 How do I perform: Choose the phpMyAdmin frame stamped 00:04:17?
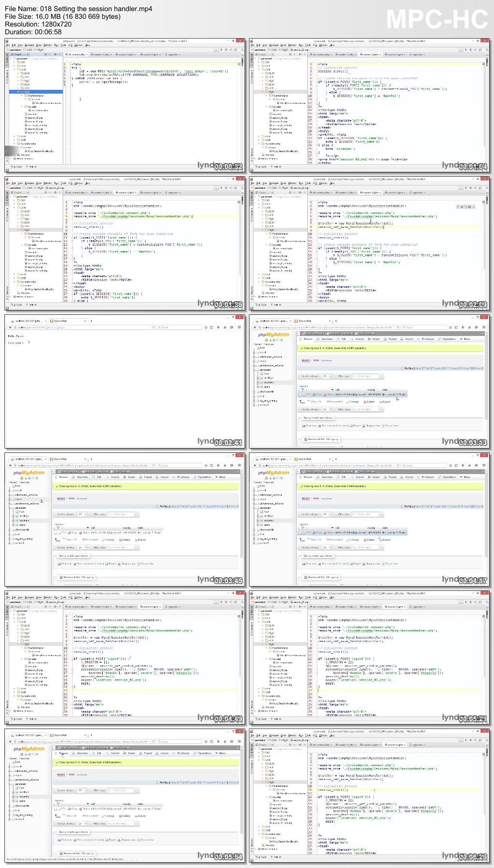pyautogui.click(x=370, y=519)
